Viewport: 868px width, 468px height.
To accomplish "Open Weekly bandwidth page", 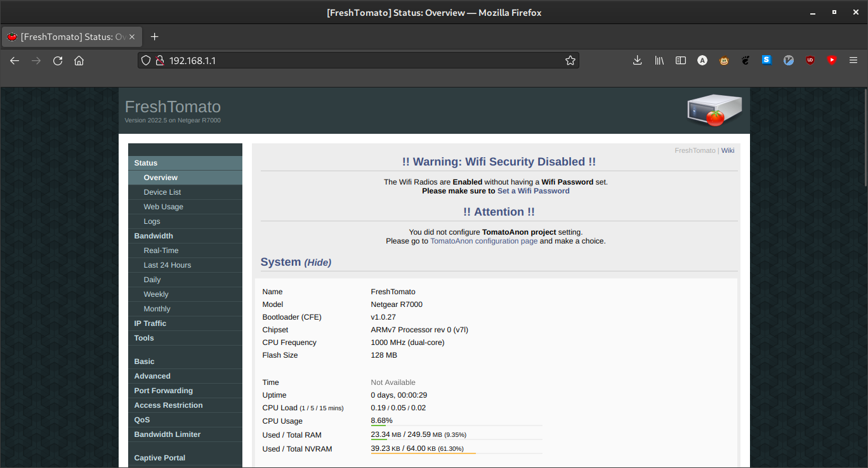I will [x=185, y=294].
